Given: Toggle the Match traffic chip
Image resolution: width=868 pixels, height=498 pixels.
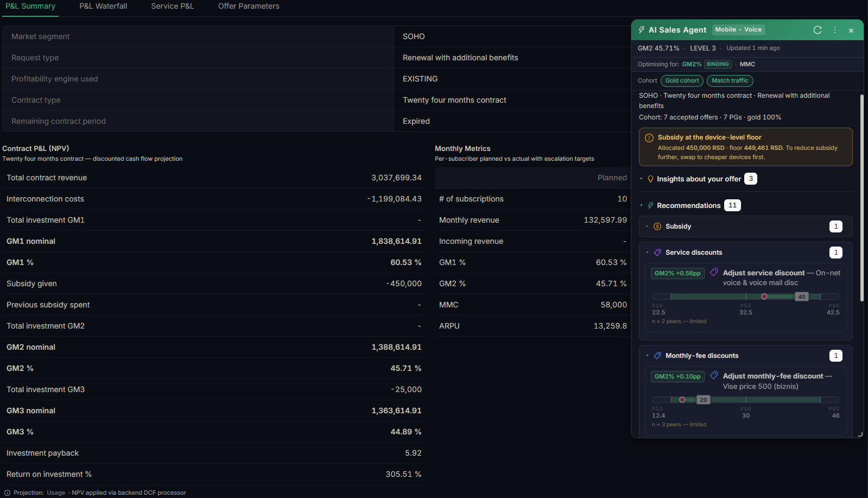Looking at the screenshot, I should pos(730,81).
